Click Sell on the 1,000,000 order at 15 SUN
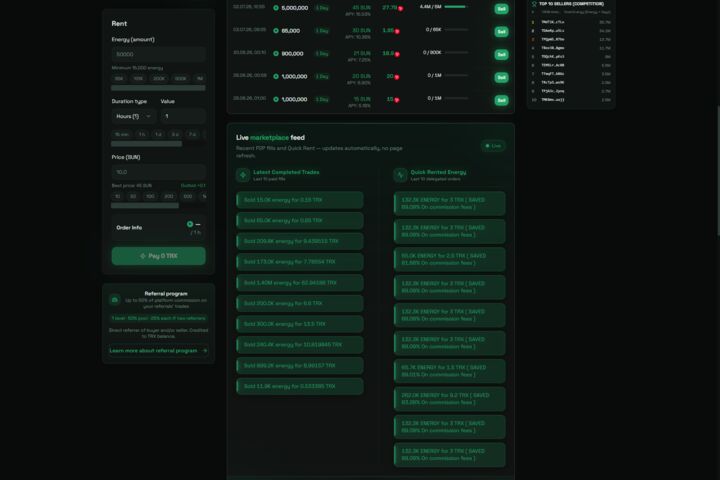The image size is (720, 480). coord(501,100)
